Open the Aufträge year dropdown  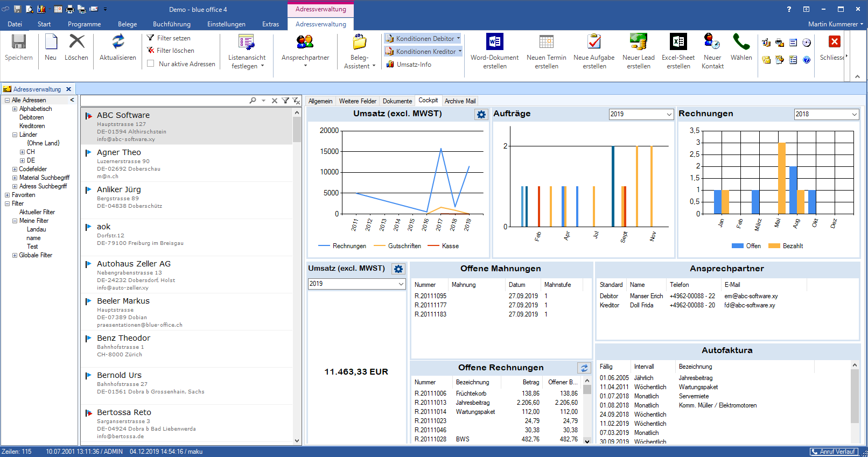pyautogui.click(x=669, y=114)
